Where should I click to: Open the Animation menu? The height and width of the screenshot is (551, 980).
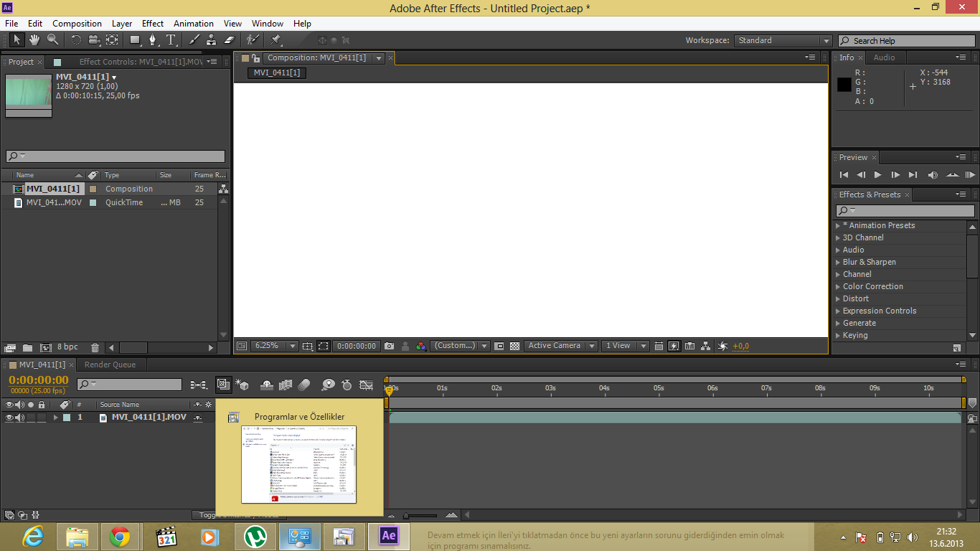pos(194,24)
